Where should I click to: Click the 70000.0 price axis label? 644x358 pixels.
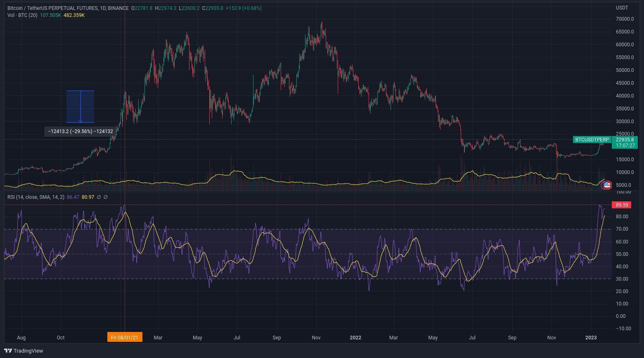625,19
